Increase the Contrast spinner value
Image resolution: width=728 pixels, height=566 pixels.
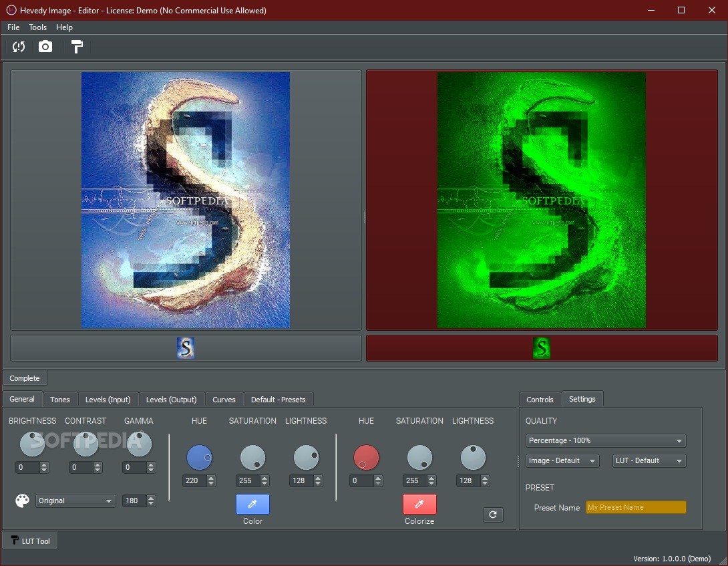[x=98, y=464]
